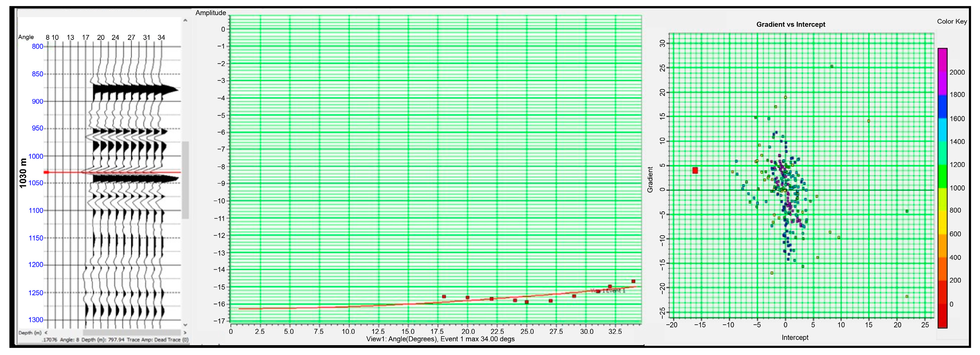Click the depth label '1300' in gather panel

36,320
